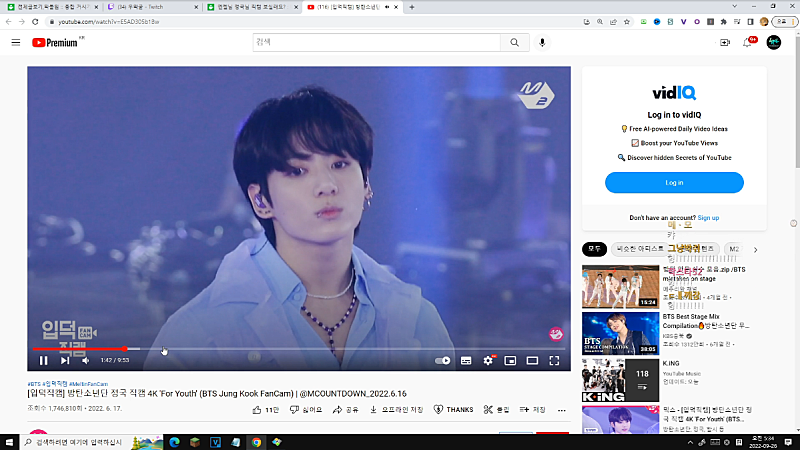Mute the video volume
The height and width of the screenshot is (450, 800).
coord(86,360)
